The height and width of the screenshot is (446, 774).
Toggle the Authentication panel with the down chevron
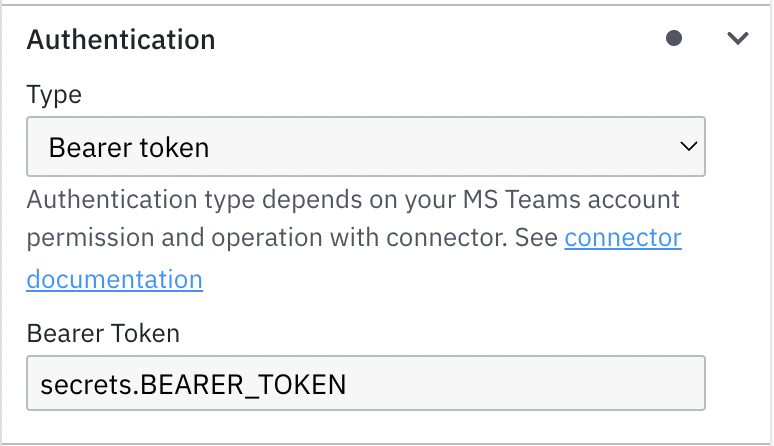(738, 39)
